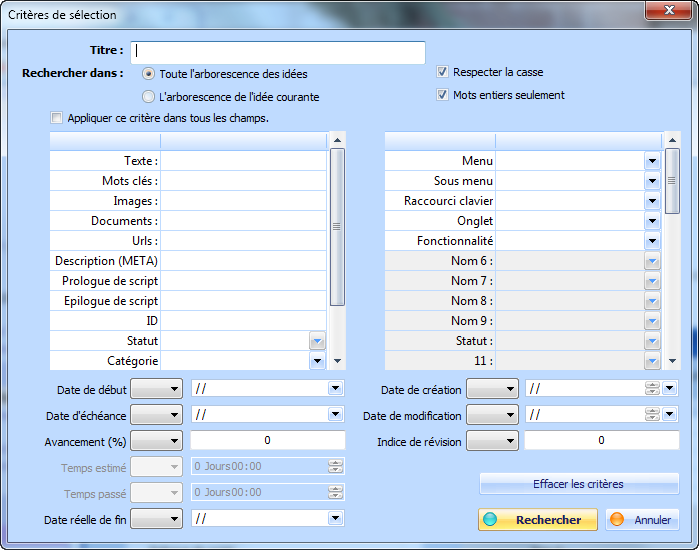699x550 pixels.
Task: Open Date réelle de fin calendar dropdown
Action: click(335, 518)
